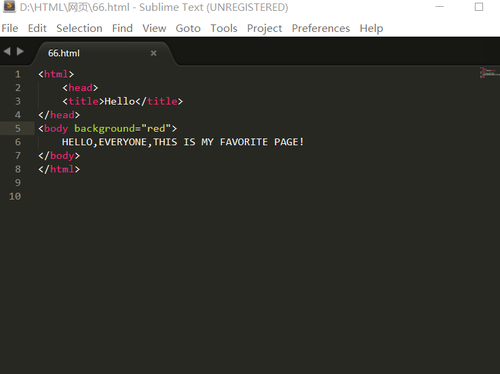Open the Edit menu
The height and width of the screenshot is (374, 500).
click(37, 28)
